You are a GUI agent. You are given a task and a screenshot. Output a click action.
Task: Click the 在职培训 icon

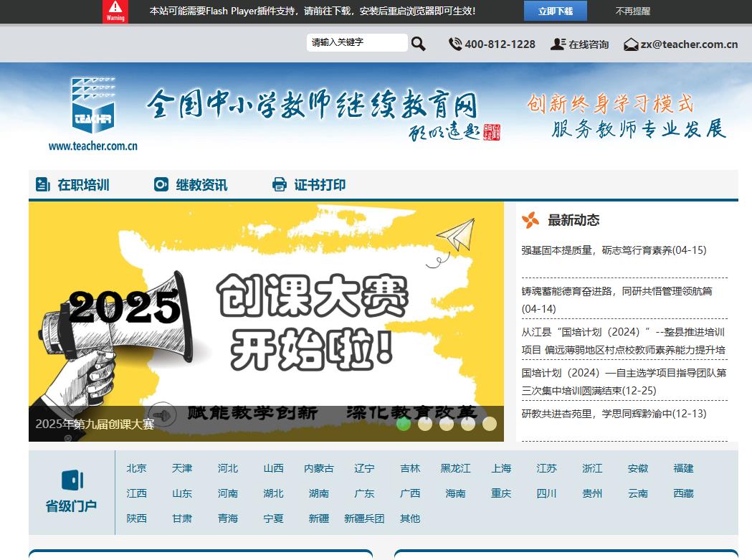[x=43, y=185]
